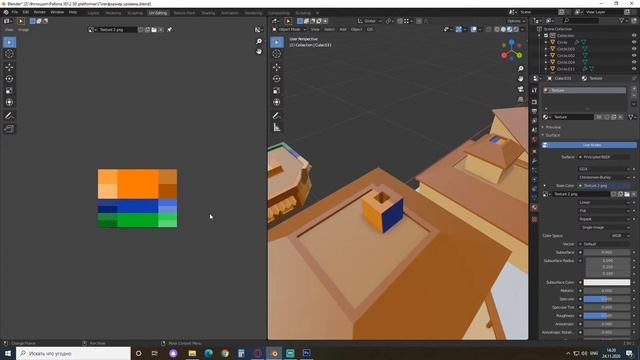Hide Circle.004 using its eye icon
The image size is (640, 360).
pyautogui.click(x=634, y=62)
